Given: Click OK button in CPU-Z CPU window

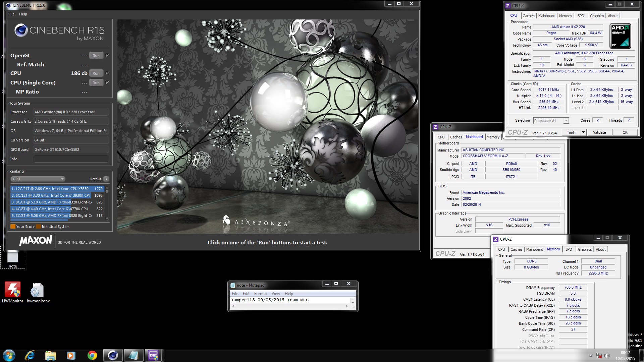Looking at the screenshot, I should 625,132.
